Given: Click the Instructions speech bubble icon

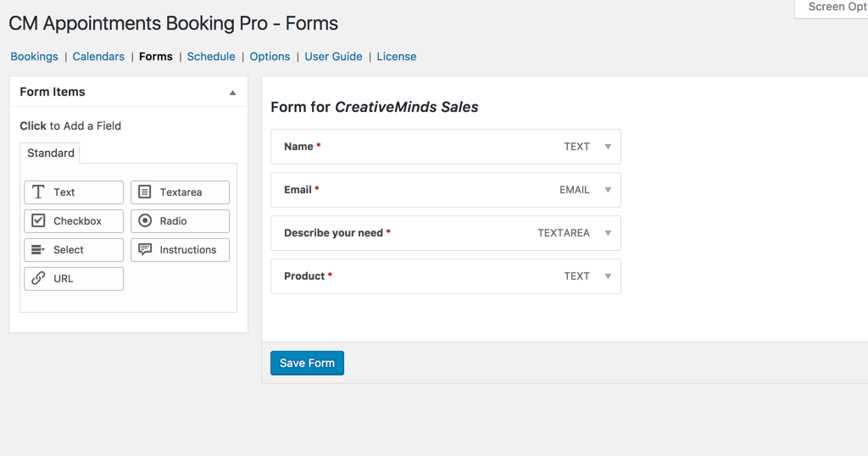Looking at the screenshot, I should click(145, 250).
